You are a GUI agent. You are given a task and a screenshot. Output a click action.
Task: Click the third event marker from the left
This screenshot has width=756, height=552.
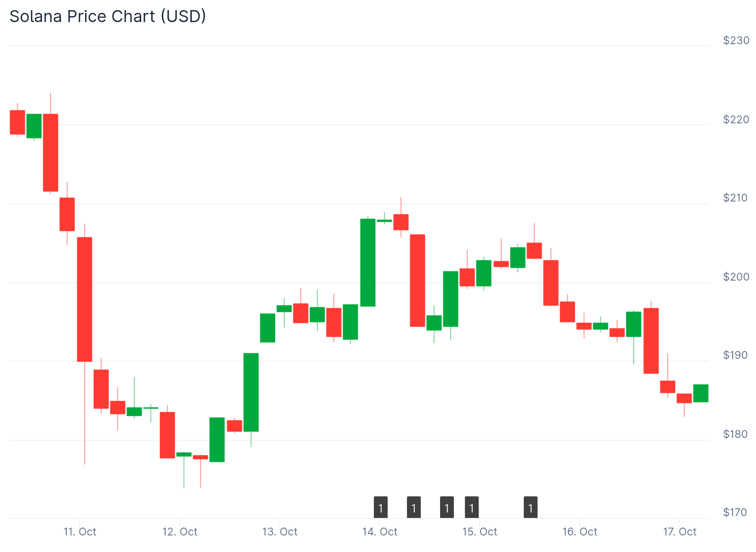pos(447,507)
